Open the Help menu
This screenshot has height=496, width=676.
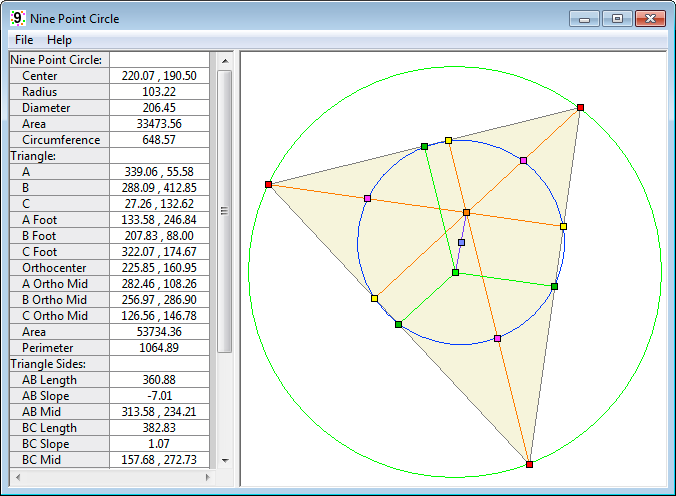(60, 40)
